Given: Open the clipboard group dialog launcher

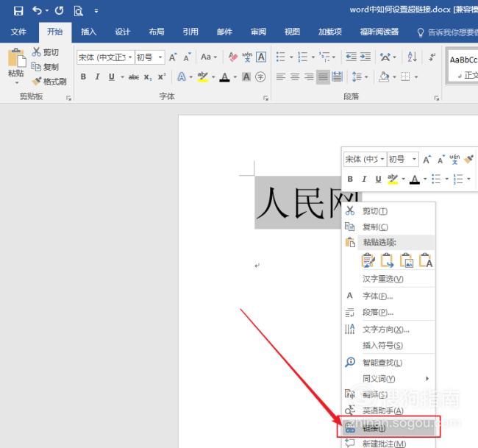Looking at the screenshot, I should click(x=68, y=98).
